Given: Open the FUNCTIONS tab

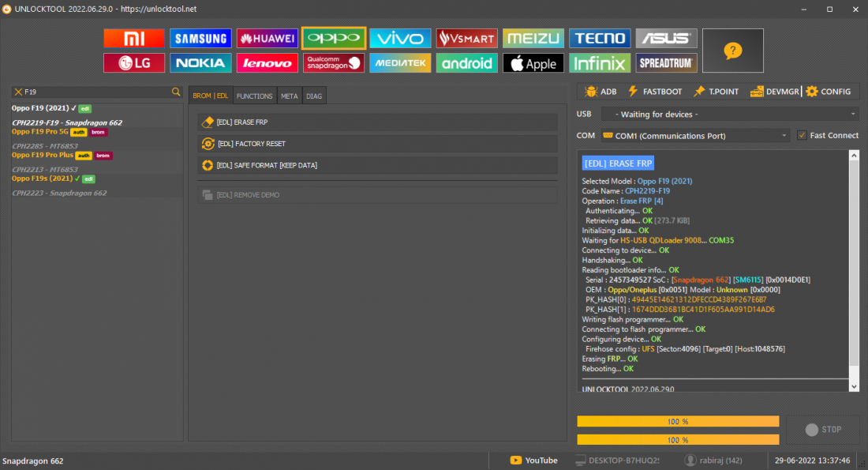Looking at the screenshot, I should pos(255,96).
